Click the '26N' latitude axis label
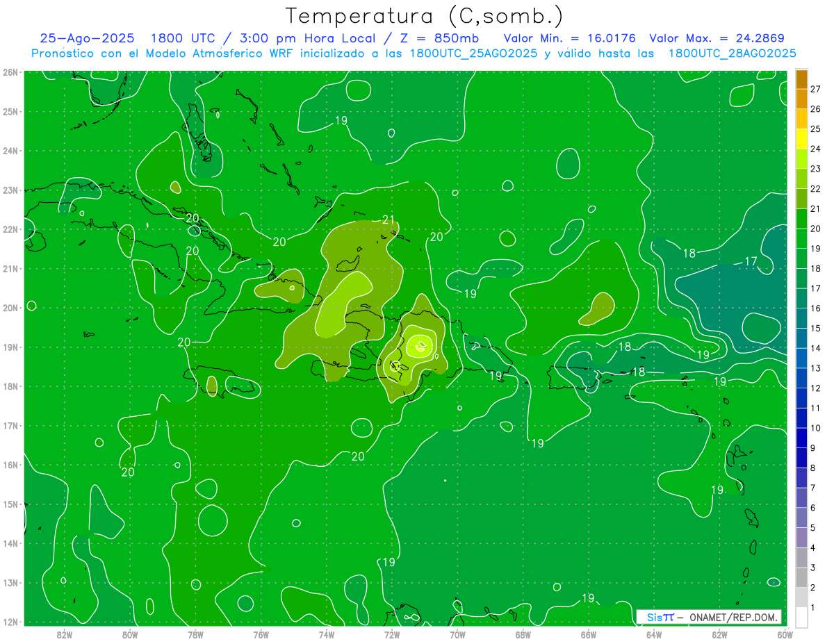The image size is (834, 644). [10, 72]
